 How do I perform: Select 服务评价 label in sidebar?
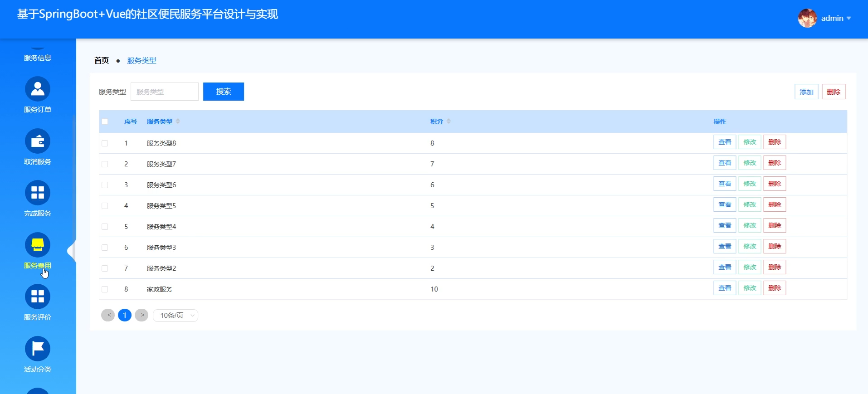38,317
